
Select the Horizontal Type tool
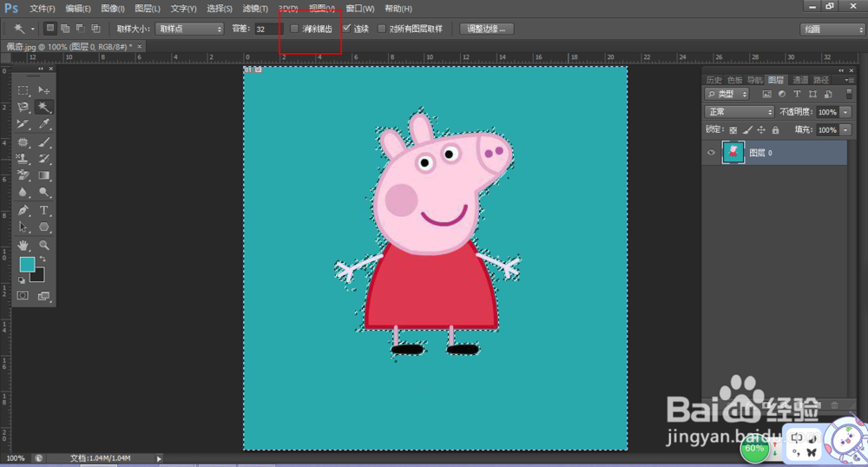tap(43, 210)
